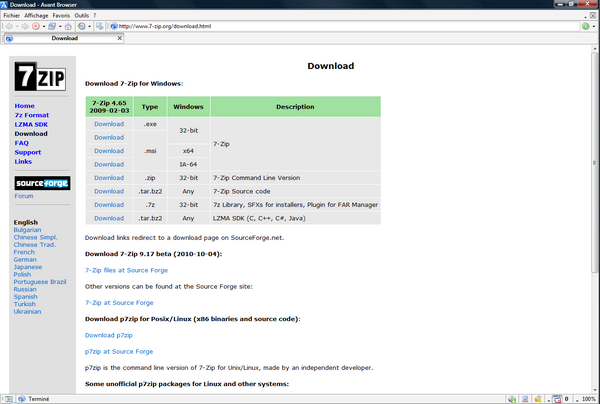Open dropdown arrow next to Refresh button
The height and width of the screenshot is (404, 600).
(60, 26)
